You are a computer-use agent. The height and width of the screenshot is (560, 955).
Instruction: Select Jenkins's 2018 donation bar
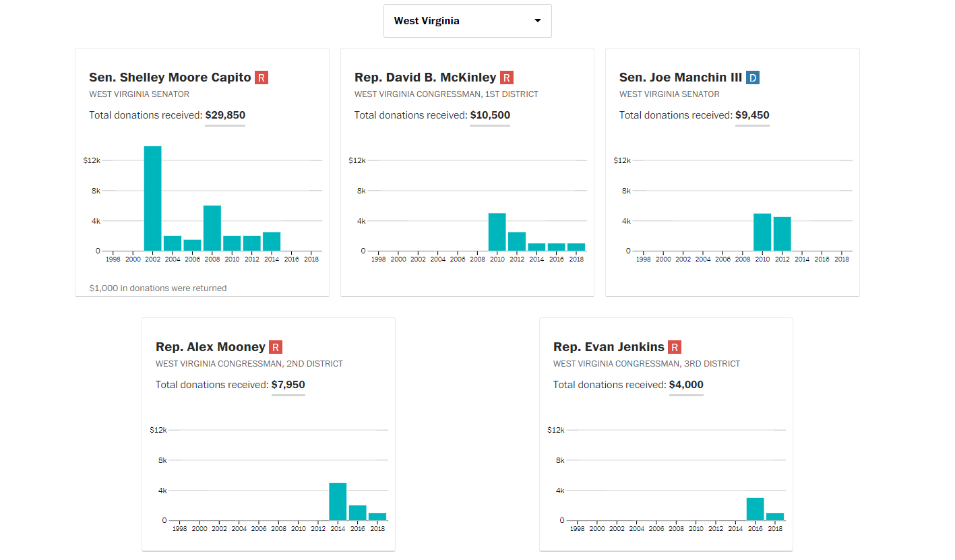coord(775,516)
